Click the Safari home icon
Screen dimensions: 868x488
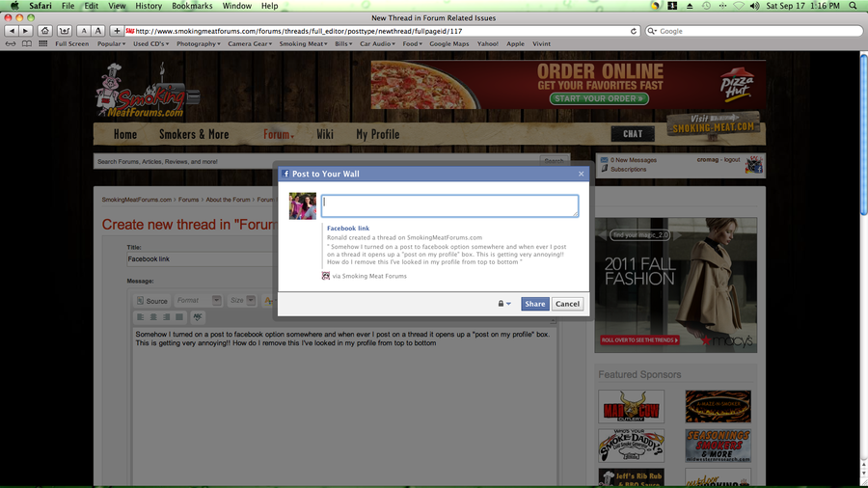point(45,31)
